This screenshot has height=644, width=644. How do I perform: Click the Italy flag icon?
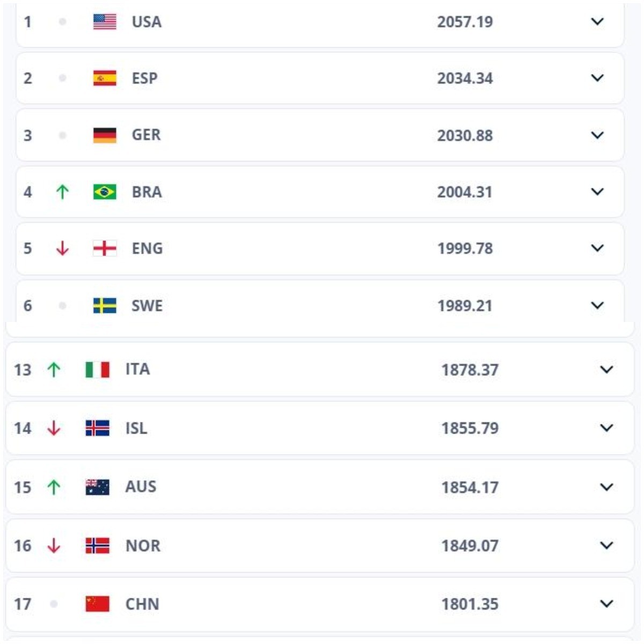97,369
